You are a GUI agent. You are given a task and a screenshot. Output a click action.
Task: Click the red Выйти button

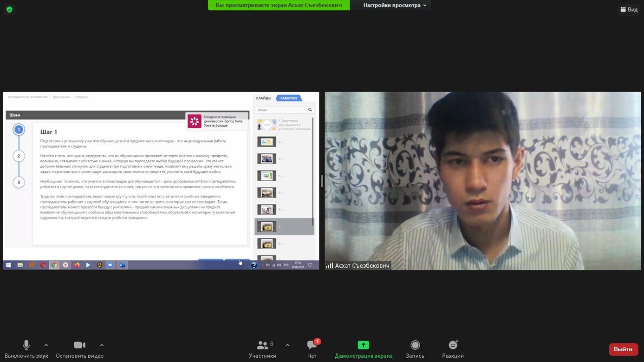pos(623,349)
